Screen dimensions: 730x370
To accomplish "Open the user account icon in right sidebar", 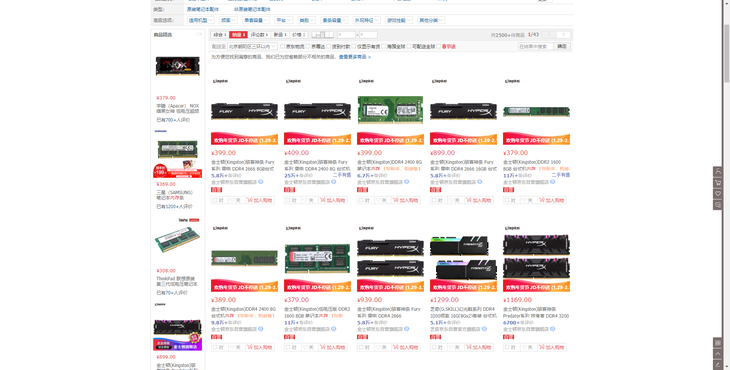I will click(717, 171).
